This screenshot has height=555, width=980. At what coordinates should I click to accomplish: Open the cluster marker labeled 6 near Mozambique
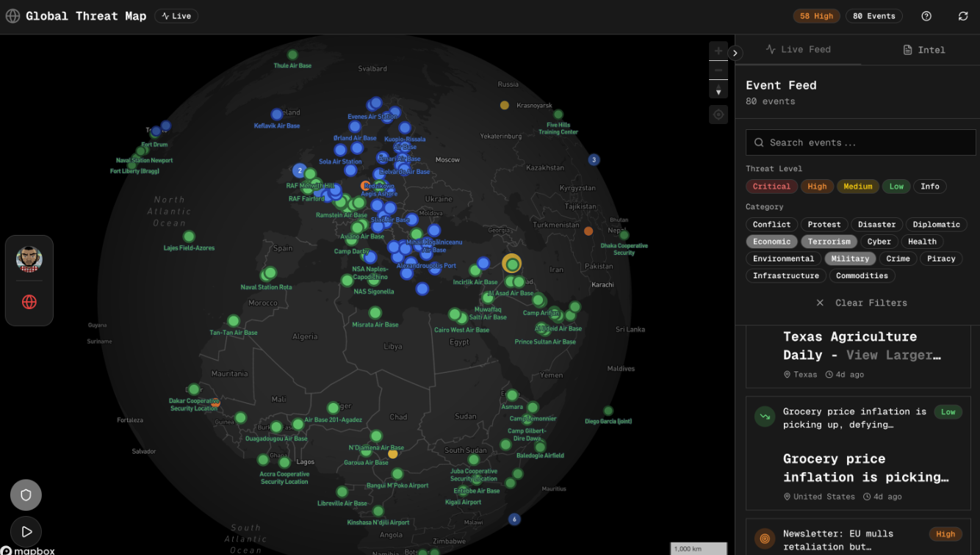tap(514, 519)
